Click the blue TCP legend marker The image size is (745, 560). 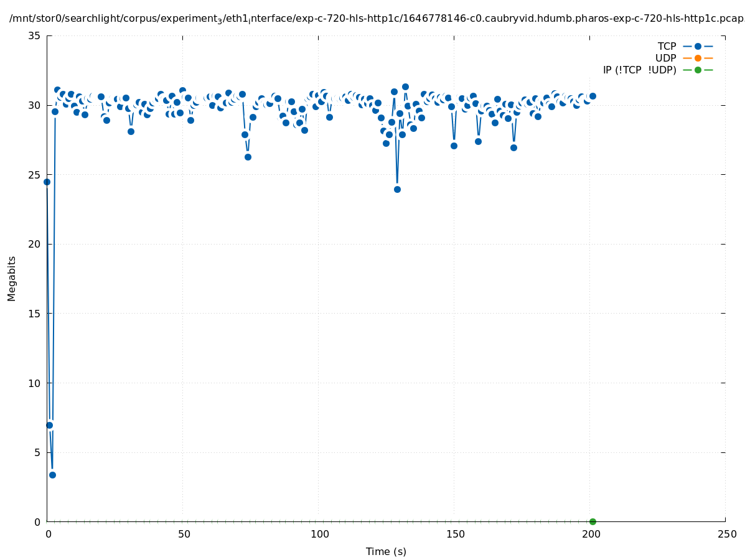[x=698, y=46]
